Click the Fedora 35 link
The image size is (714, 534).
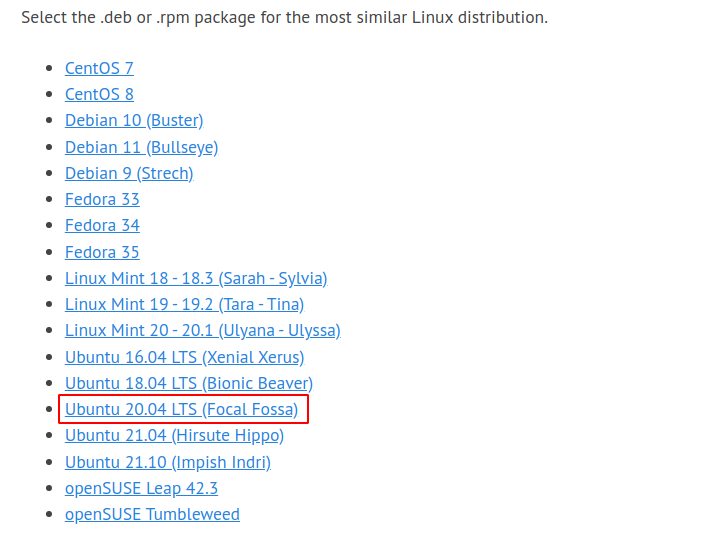102,252
